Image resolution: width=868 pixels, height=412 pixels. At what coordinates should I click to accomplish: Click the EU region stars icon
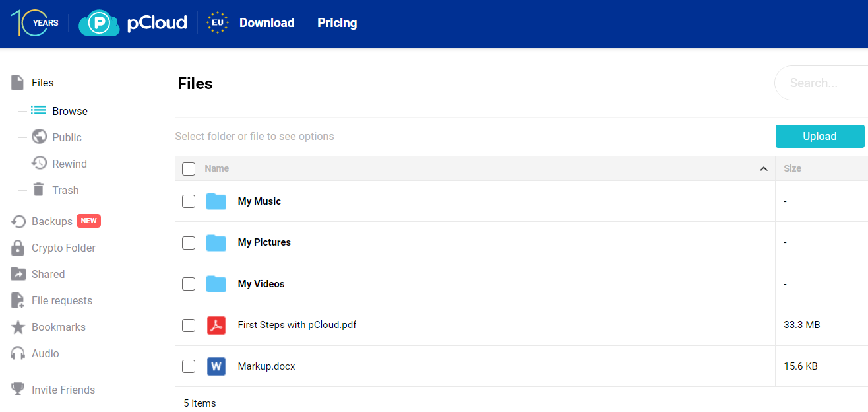click(217, 23)
